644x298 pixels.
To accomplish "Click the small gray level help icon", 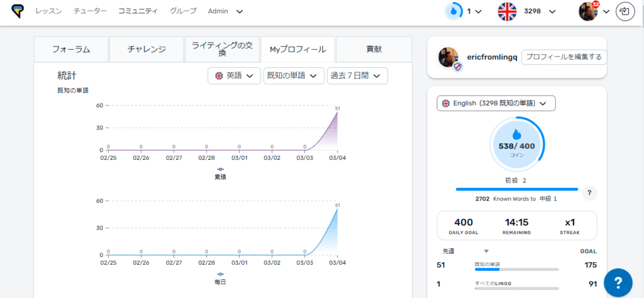I will click(x=589, y=192).
